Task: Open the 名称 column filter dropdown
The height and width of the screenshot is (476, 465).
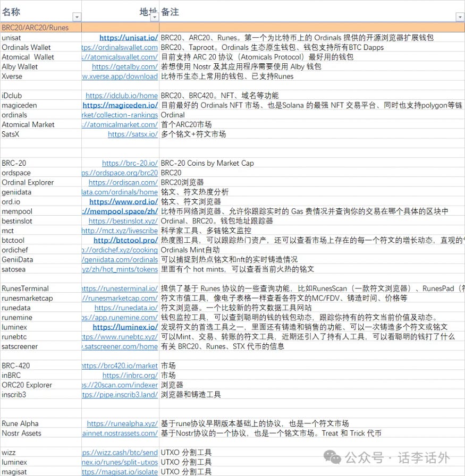Action: click(77, 17)
